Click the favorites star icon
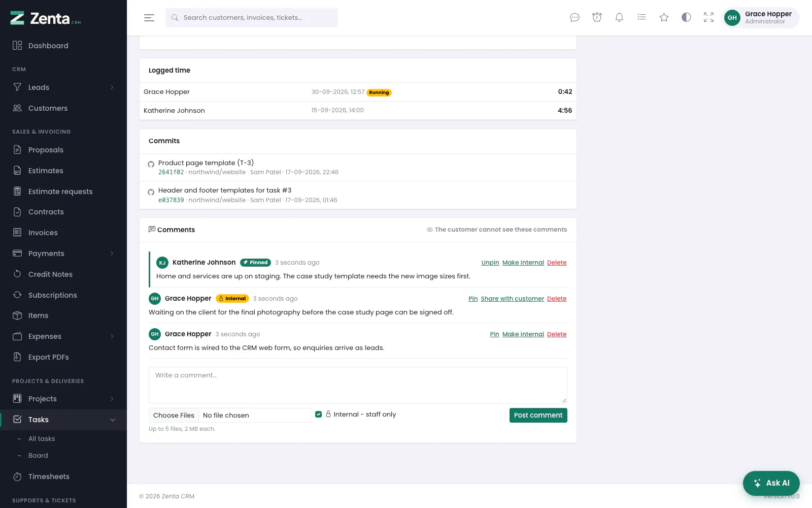Image resolution: width=812 pixels, height=508 pixels. pyautogui.click(x=664, y=18)
